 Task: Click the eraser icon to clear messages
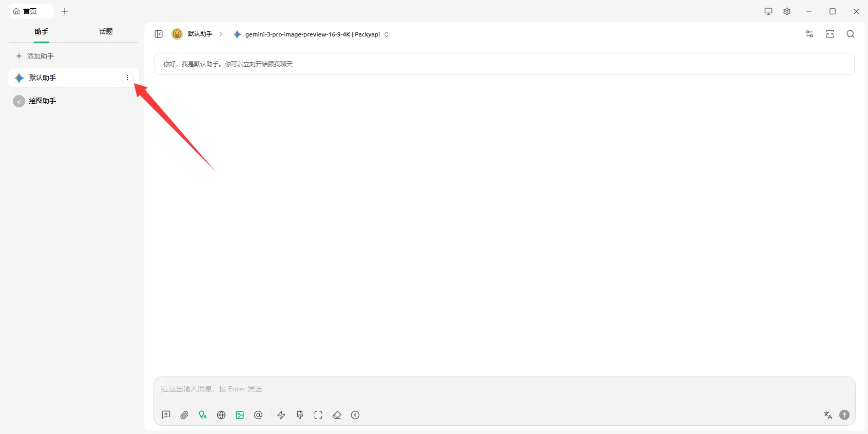click(x=337, y=415)
